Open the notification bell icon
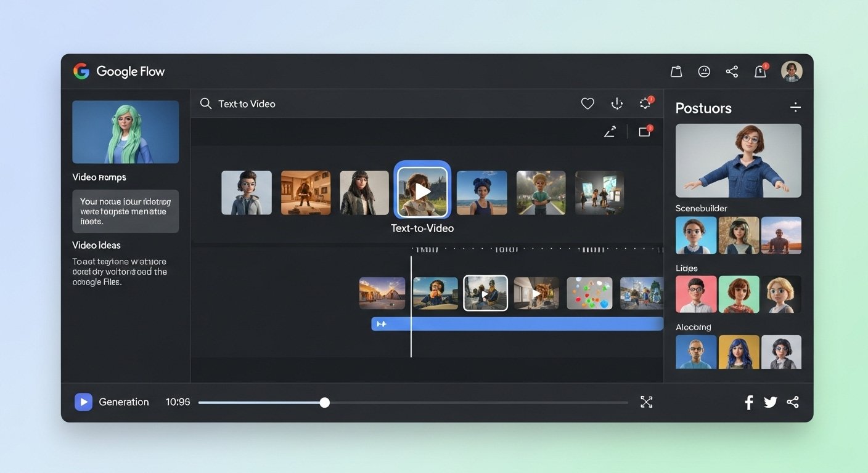The image size is (868, 473). [760, 71]
